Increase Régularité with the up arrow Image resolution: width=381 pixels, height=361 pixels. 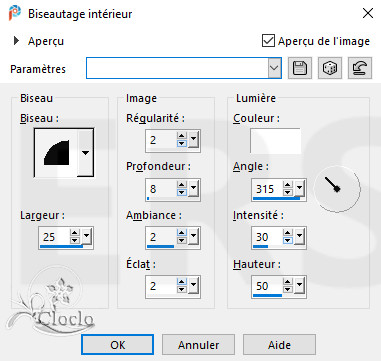[182, 136]
